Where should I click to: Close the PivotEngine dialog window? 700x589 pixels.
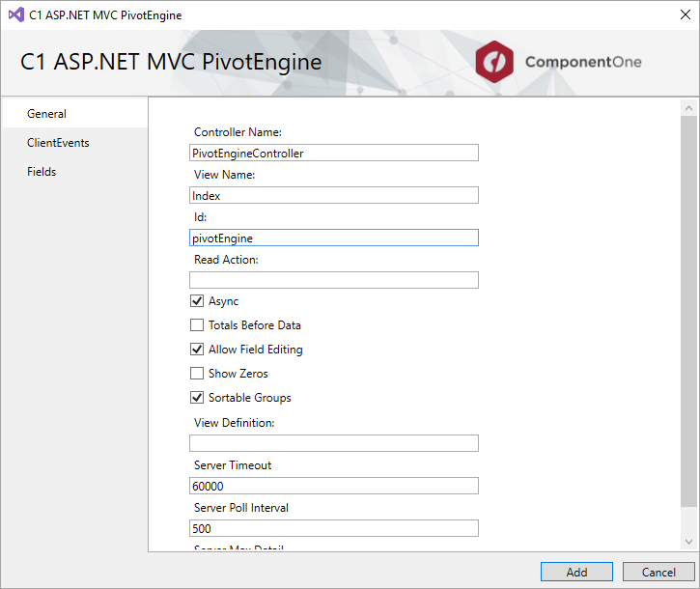[x=686, y=14]
